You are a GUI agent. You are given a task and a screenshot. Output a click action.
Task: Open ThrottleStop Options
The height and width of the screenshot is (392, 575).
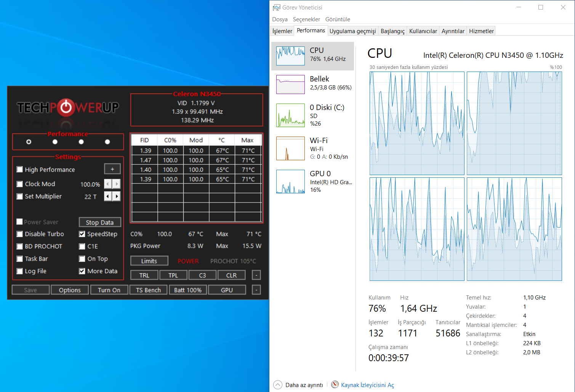70,290
